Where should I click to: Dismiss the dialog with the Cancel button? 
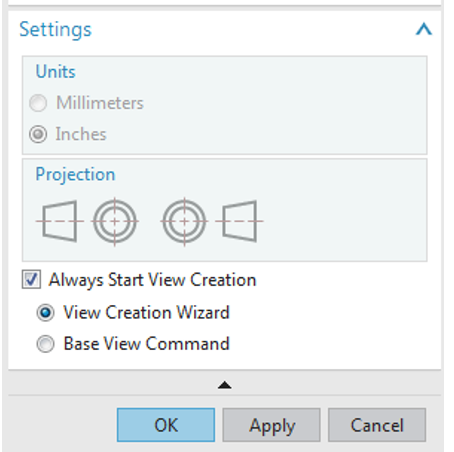(377, 425)
